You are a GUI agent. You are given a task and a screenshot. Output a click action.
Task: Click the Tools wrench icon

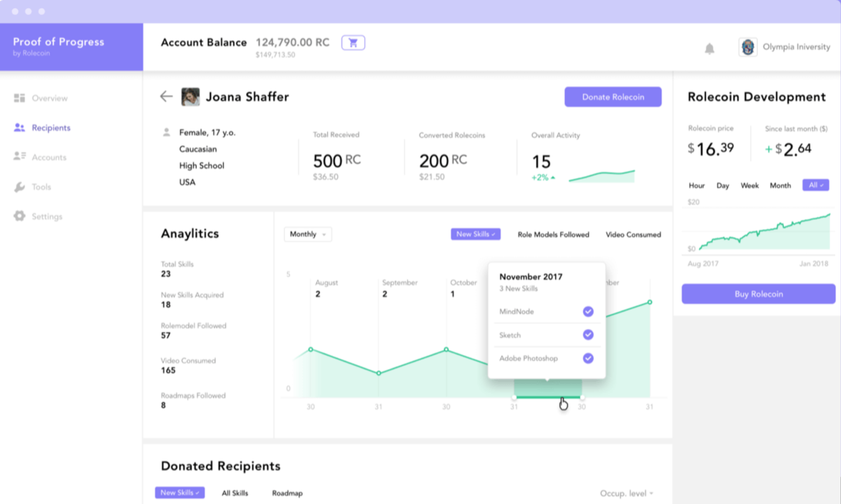[19, 187]
